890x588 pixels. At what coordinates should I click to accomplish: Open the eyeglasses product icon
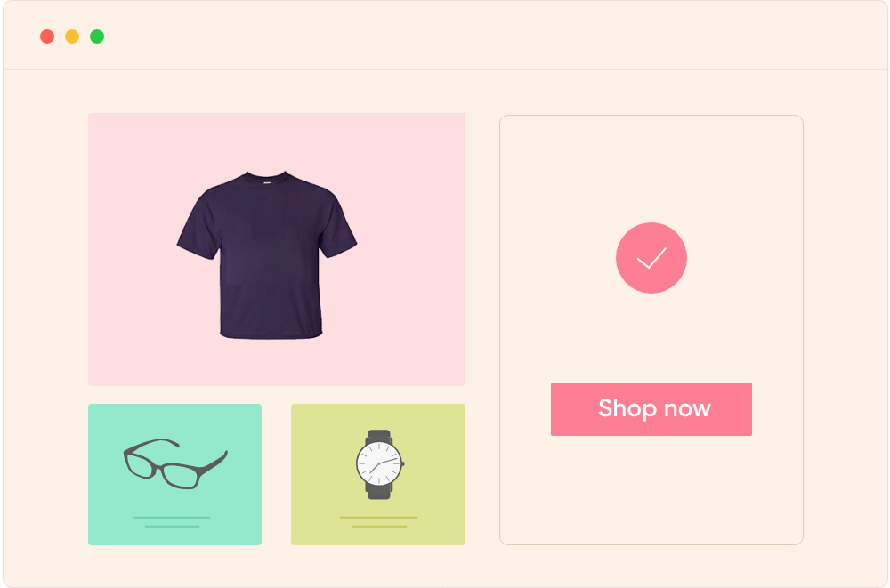[175, 463]
